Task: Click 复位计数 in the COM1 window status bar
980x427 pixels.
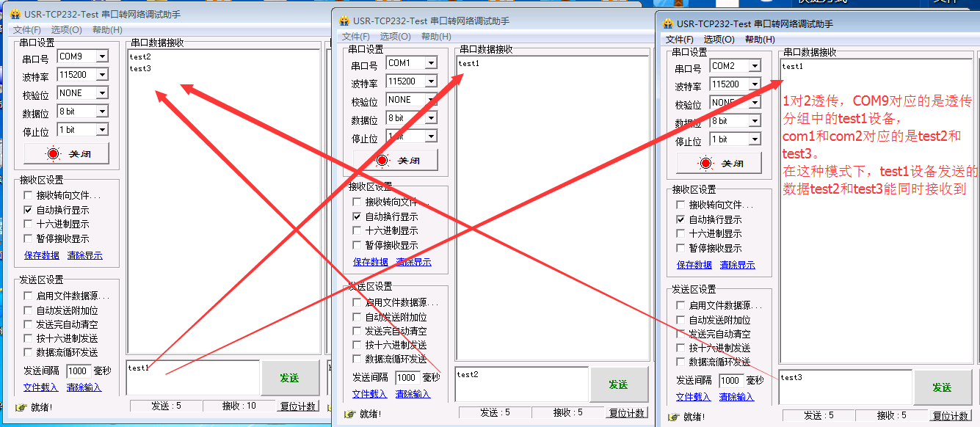Action: click(x=627, y=413)
